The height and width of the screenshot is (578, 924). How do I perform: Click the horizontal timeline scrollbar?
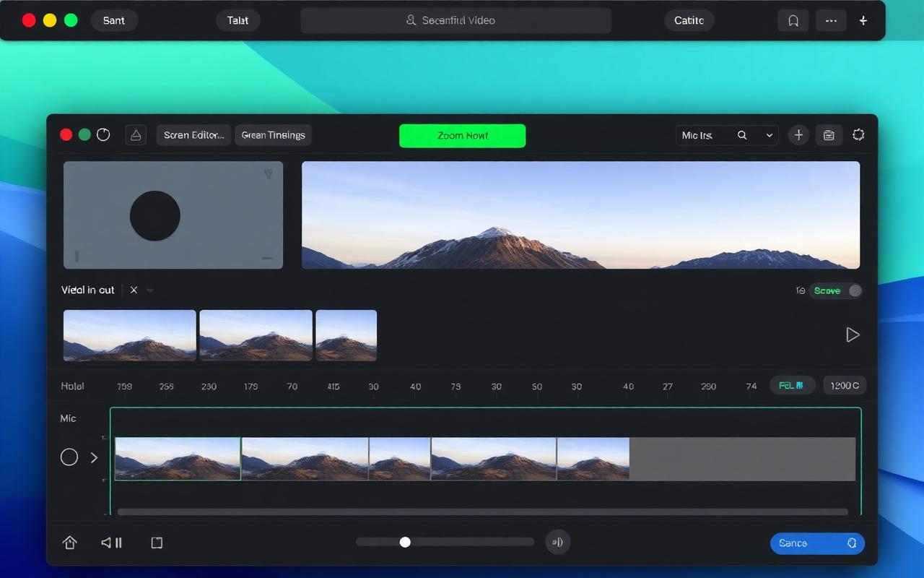click(x=483, y=512)
